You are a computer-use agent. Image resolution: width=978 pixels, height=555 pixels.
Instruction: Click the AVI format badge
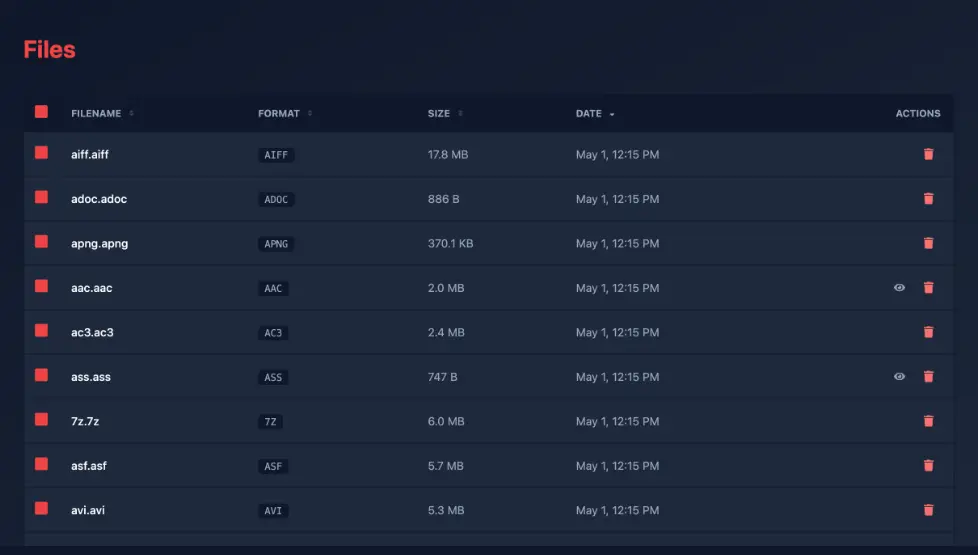273,511
